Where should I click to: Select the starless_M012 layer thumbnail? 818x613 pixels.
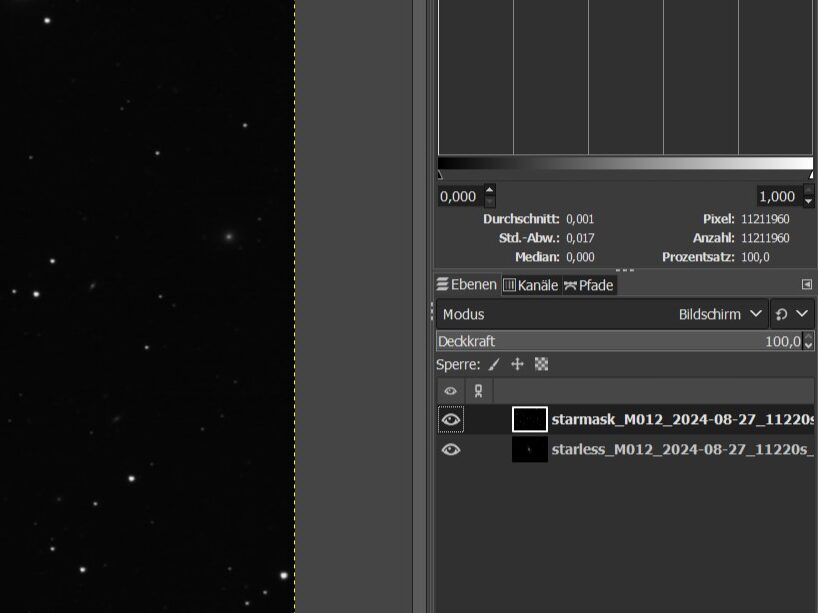[530, 450]
